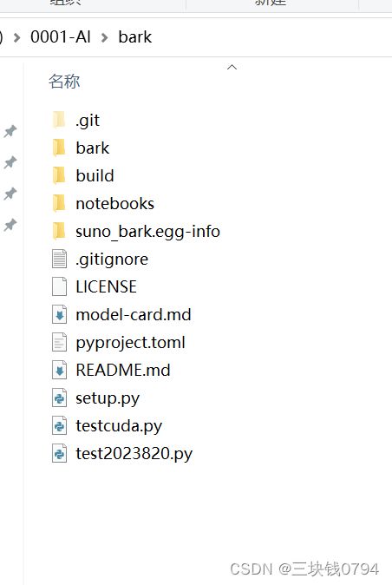Screen dimensions: 392x585
Task: Click the topmost pin icon in the sidebar
Action: point(10,131)
